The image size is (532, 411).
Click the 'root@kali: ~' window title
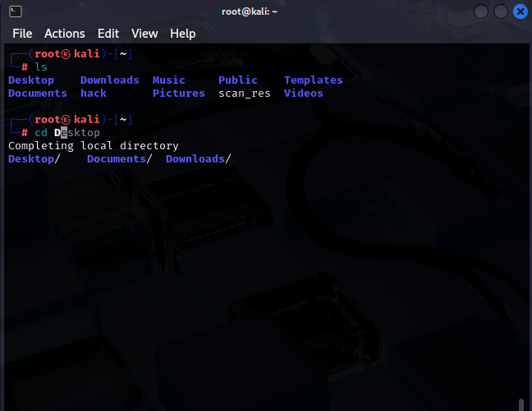click(250, 11)
